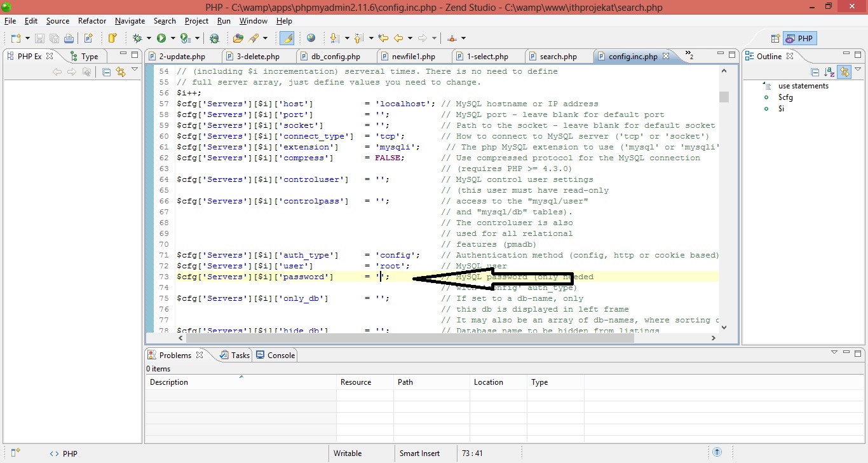The height and width of the screenshot is (463, 868).
Task: Click the Open Type/Resource icon
Action: click(x=238, y=38)
